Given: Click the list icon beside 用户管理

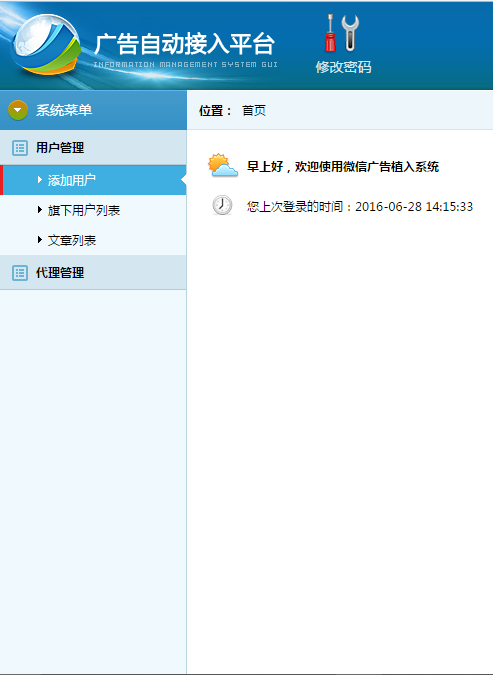Looking at the screenshot, I should pyautogui.click(x=20, y=148).
